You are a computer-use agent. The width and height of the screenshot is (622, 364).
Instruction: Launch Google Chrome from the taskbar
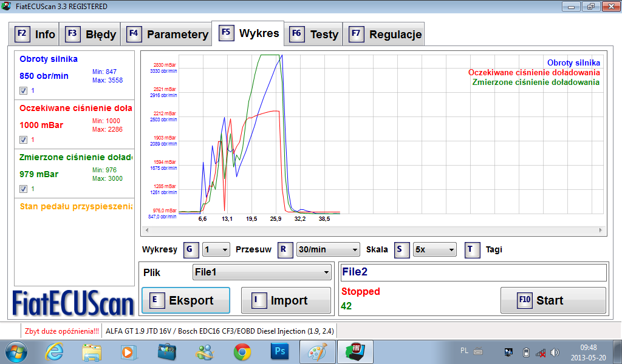click(x=242, y=352)
